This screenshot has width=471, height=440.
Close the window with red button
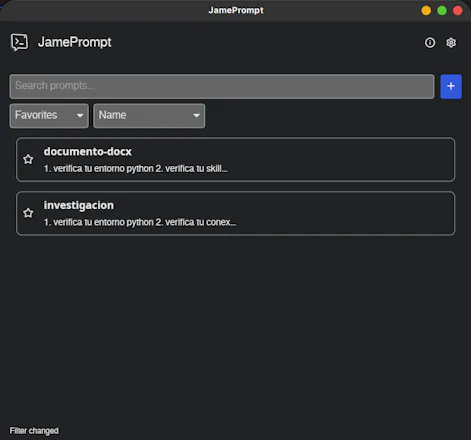point(458,11)
